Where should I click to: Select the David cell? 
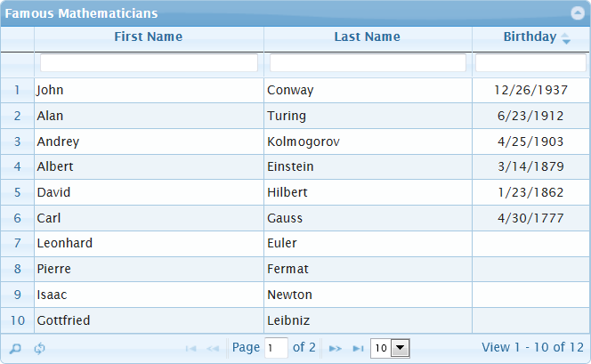(x=149, y=192)
